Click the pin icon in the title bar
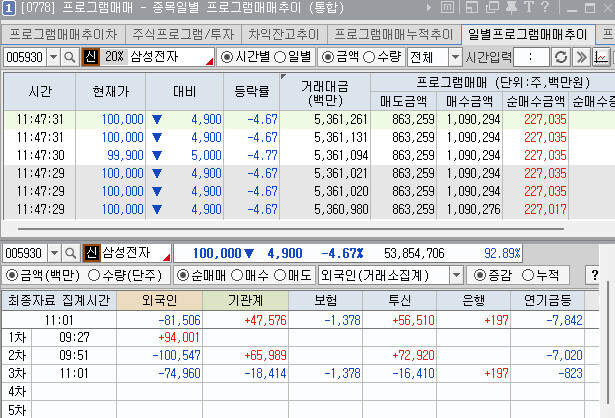 click(511, 7)
